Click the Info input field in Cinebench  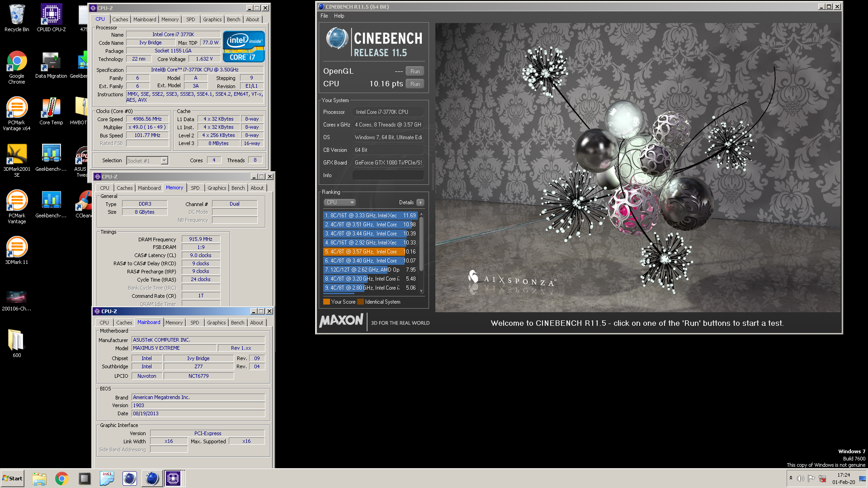click(x=388, y=175)
